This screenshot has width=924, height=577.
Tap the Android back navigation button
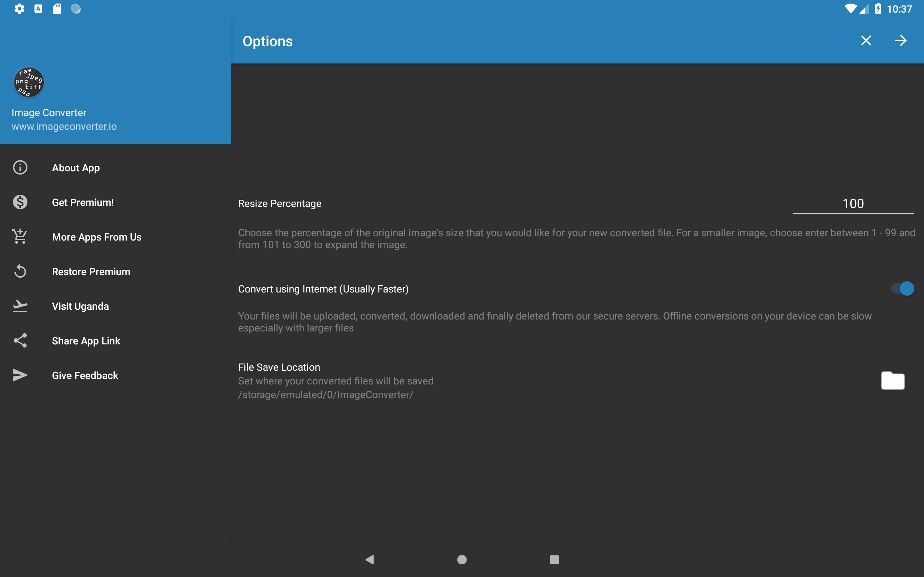point(370,559)
